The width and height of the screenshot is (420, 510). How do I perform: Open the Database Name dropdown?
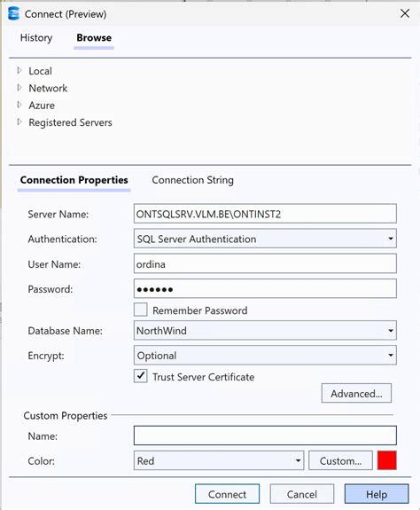coord(265,331)
